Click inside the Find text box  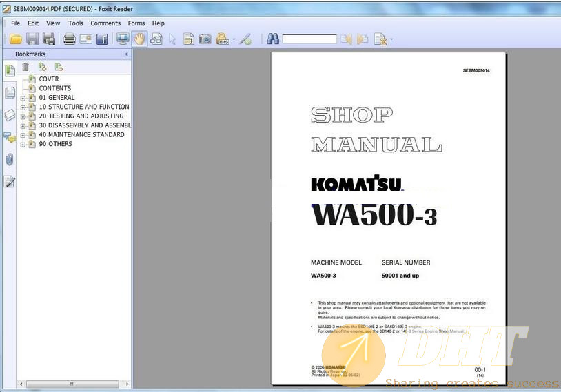click(310, 39)
